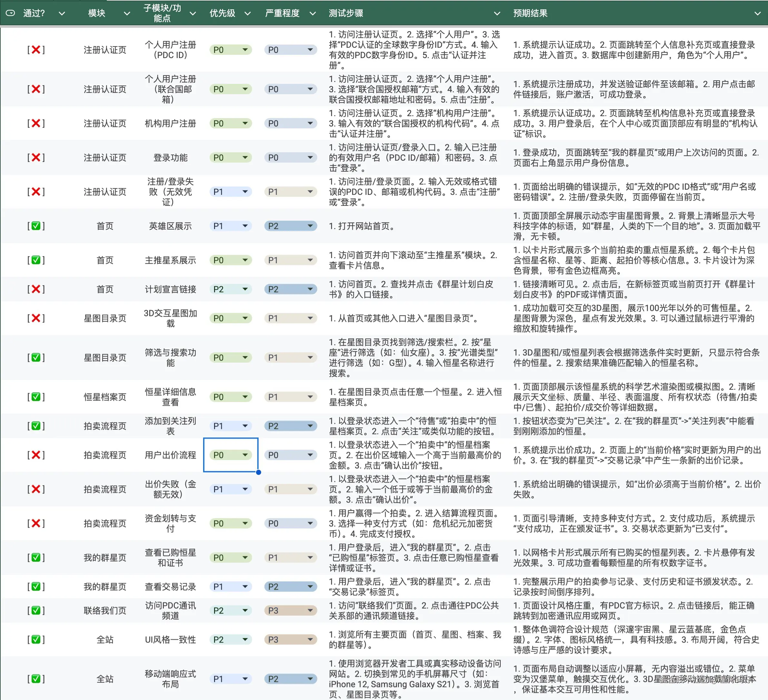The height and width of the screenshot is (700, 768).
Task: Open the 优先级 column header arrow
Action: pos(248,13)
